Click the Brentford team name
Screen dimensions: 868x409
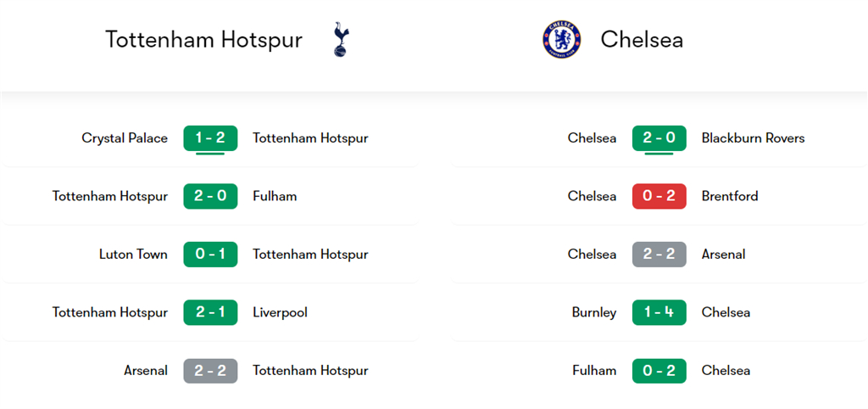click(730, 196)
